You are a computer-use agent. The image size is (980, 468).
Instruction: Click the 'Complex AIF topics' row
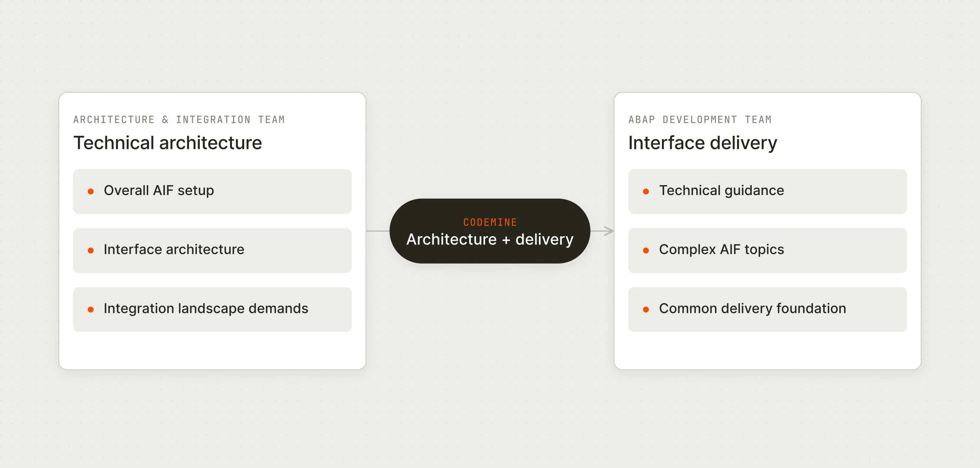point(768,251)
